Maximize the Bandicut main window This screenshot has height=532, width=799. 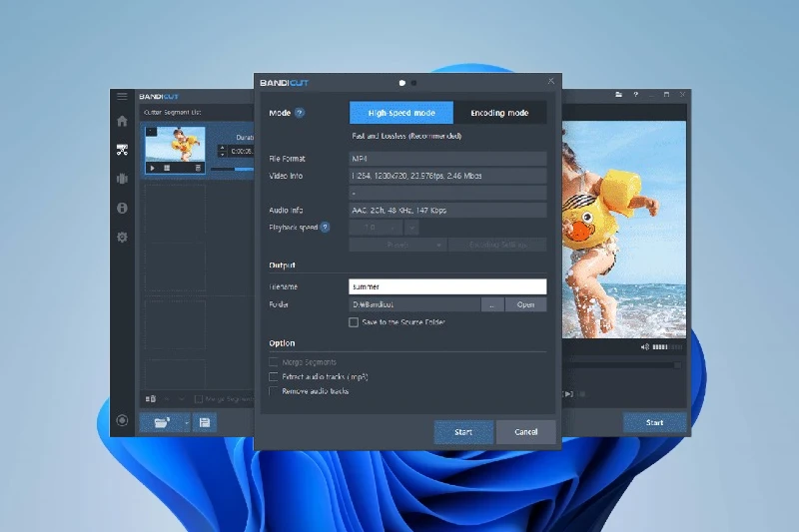tap(666, 95)
